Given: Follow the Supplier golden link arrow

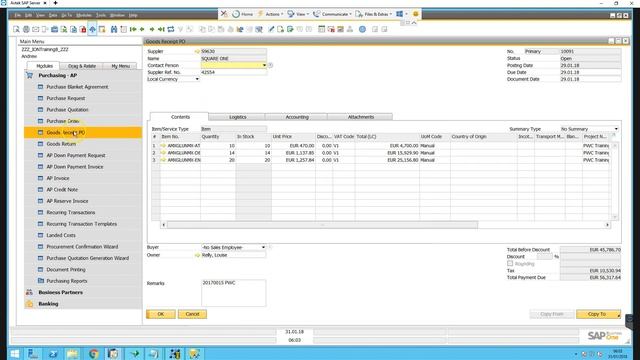Looking at the screenshot, I should (198, 51).
